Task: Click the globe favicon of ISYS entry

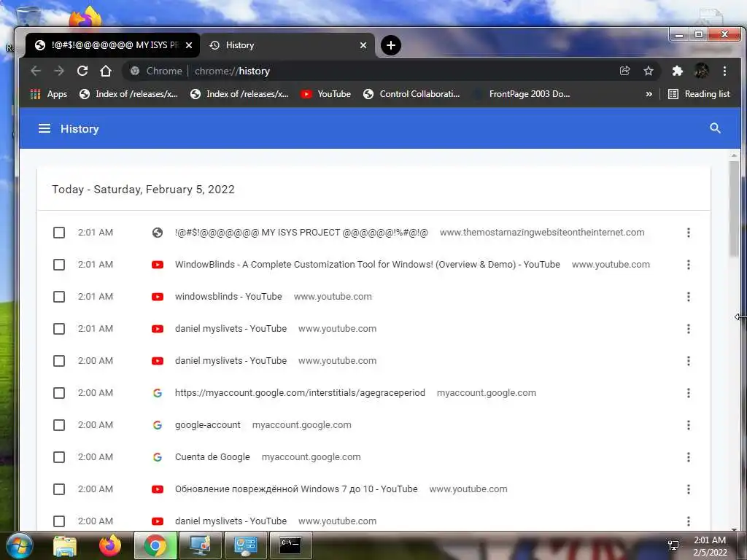Action: pos(158,233)
